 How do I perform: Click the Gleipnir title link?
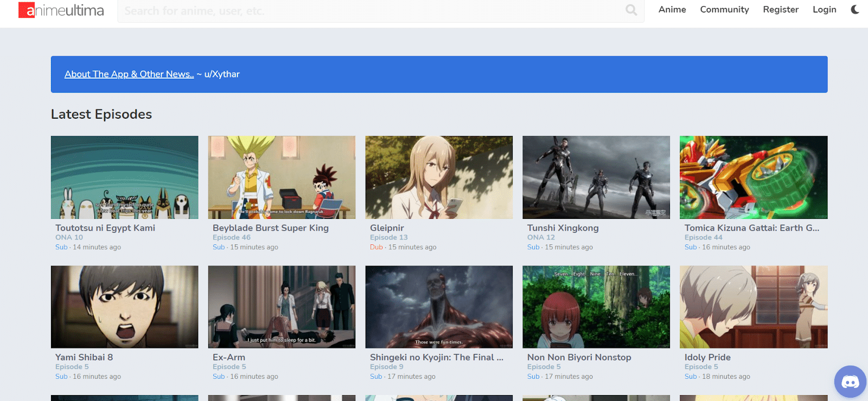point(387,228)
